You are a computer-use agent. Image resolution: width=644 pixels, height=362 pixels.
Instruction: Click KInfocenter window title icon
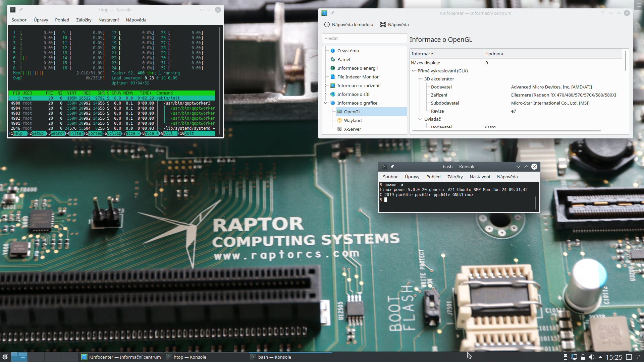point(324,13)
